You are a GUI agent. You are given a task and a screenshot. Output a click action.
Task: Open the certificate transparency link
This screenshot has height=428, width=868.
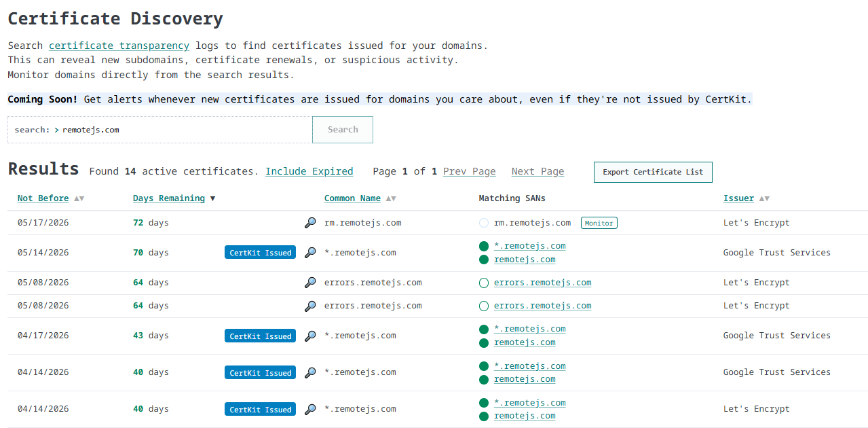pyautogui.click(x=119, y=46)
